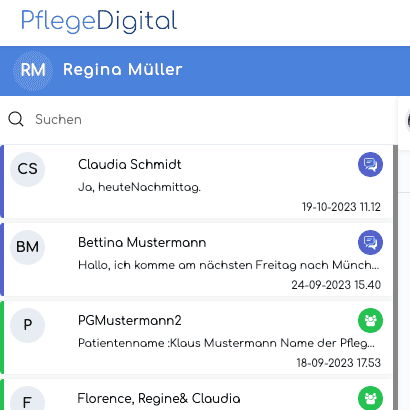Click the F avatar circle
Screen dimensions: 410x410
coord(27,399)
